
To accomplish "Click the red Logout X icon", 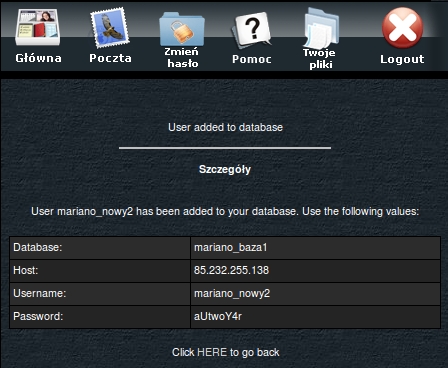I will pos(402,28).
